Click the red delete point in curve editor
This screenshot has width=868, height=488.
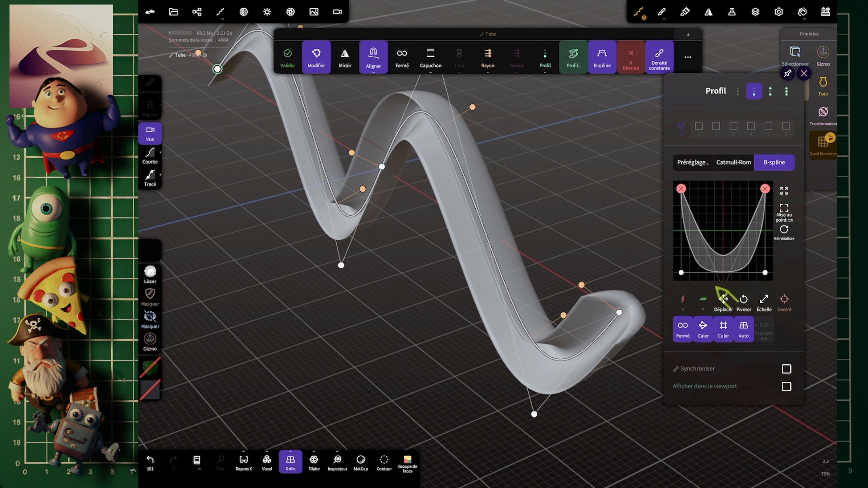[681, 188]
